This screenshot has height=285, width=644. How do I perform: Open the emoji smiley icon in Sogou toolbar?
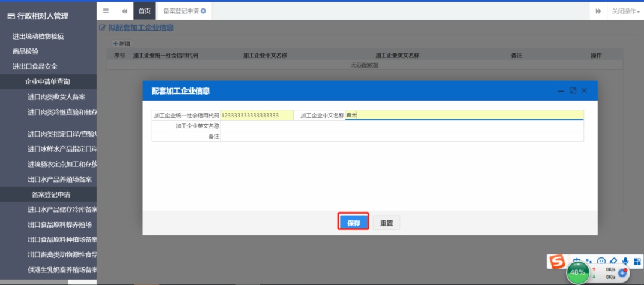coord(601,262)
